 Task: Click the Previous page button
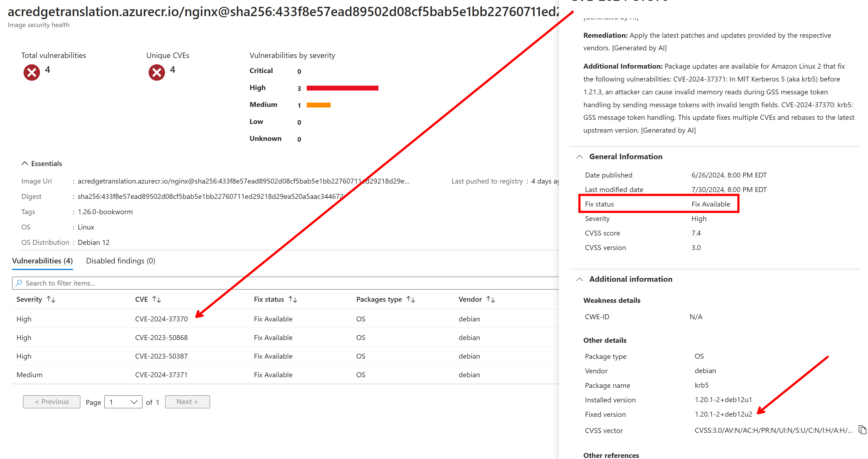51,401
